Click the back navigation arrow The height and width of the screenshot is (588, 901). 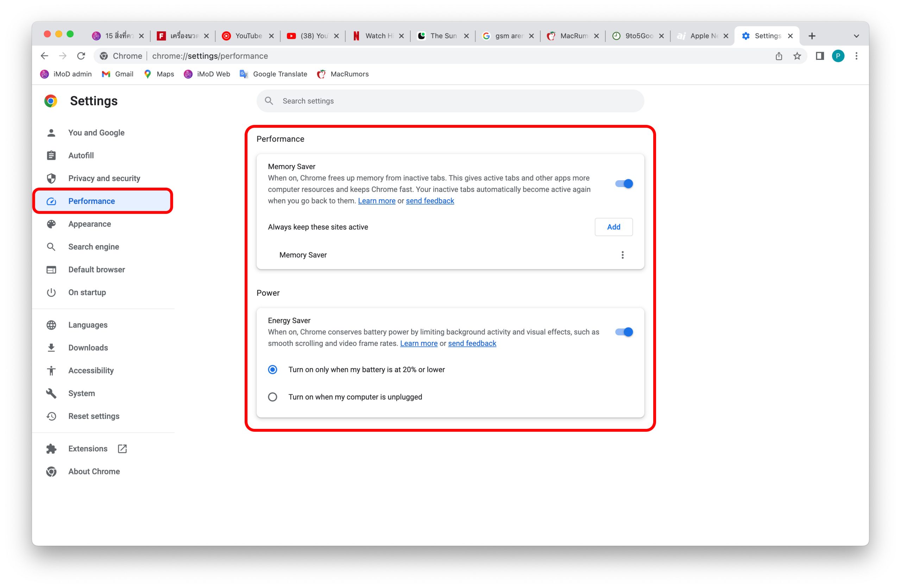click(45, 56)
